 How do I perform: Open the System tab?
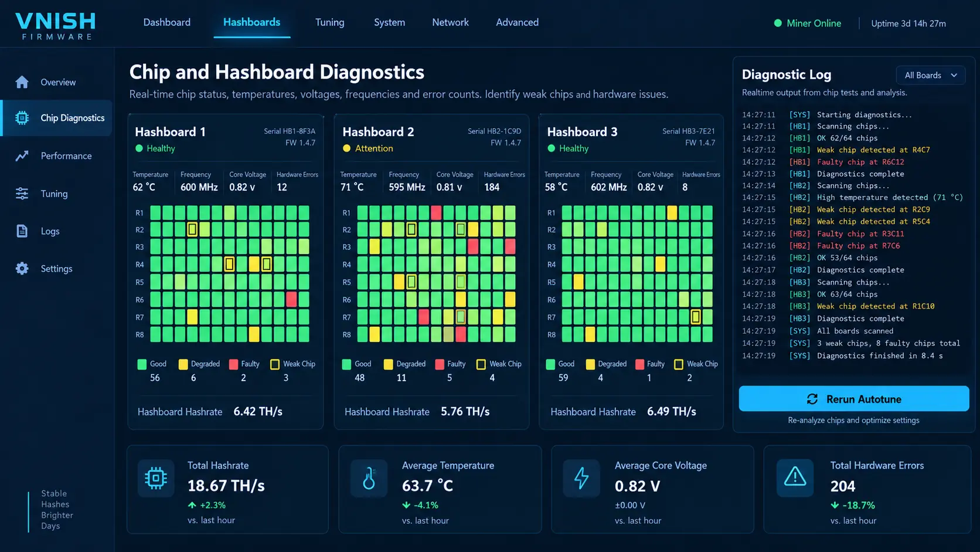point(390,22)
